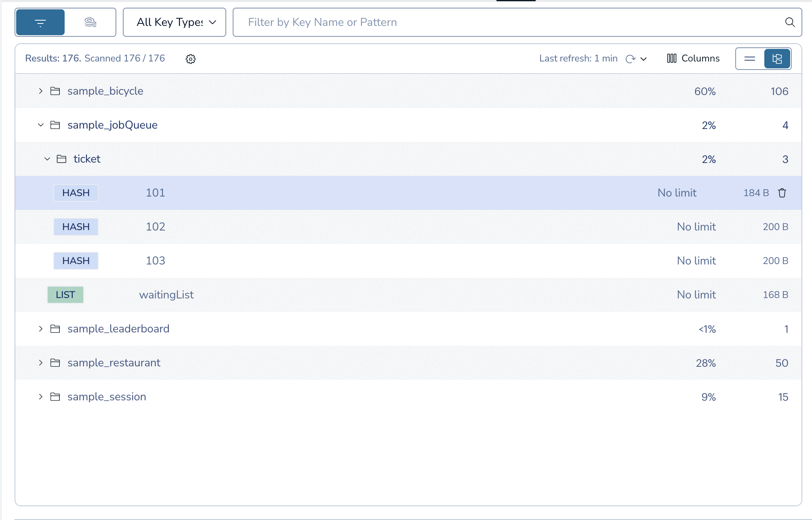Viewport: 812px width, 520px height.
Task: Switch to tree view layout
Action: click(x=777, y=59)
